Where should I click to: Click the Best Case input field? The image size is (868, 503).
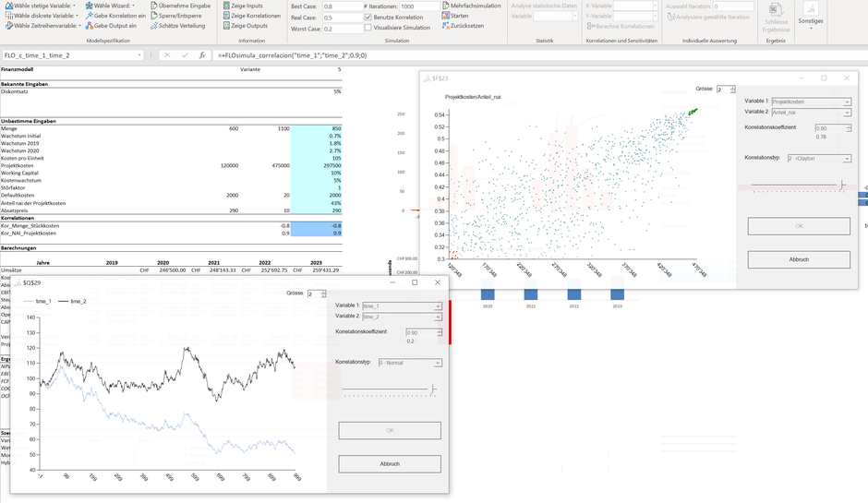[x=342, y=6]
